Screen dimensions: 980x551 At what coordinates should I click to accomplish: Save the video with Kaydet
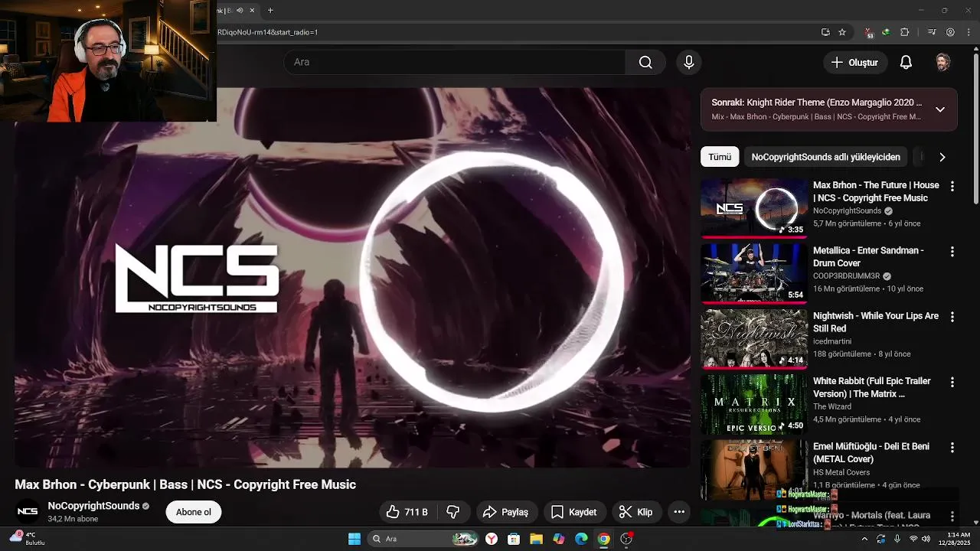coord(574,512)
